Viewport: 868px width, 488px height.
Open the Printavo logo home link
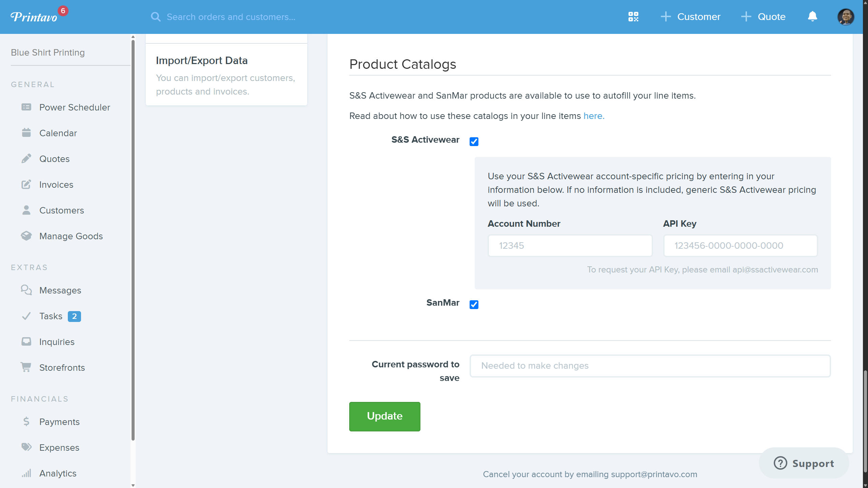click(34, 17)
